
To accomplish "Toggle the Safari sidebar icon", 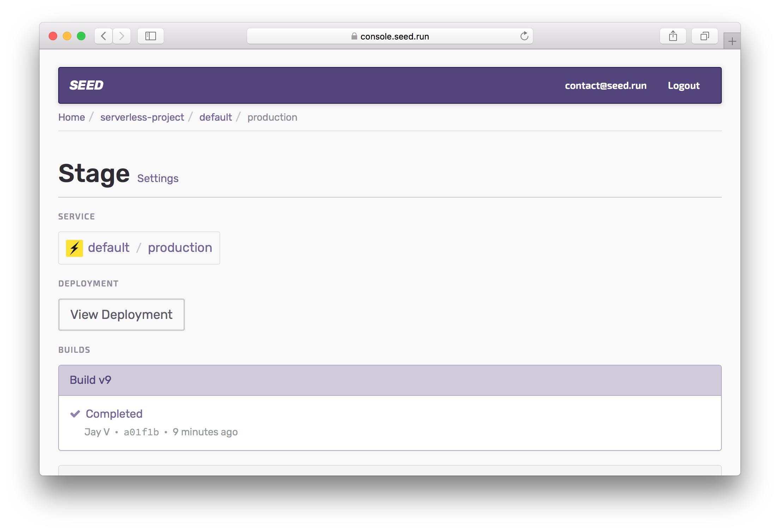I will (151, 36).
